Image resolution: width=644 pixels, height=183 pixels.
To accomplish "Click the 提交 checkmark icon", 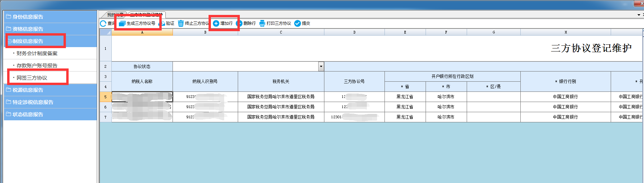I will [298, 23].
